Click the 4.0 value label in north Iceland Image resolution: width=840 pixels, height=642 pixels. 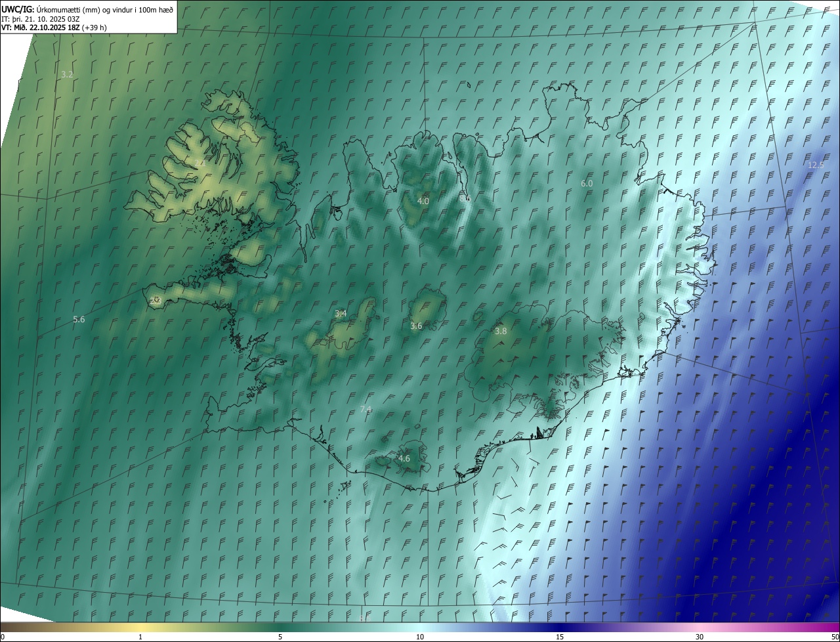pos(423,202)
